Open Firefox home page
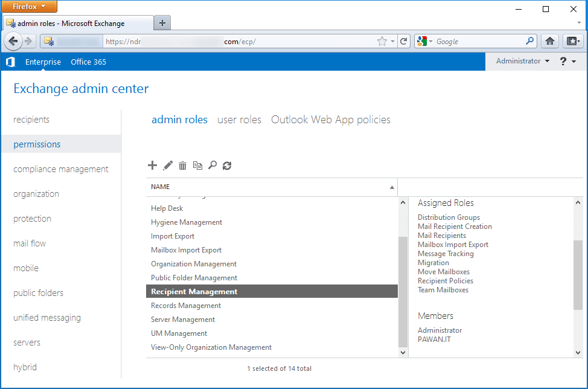Screen dimensions: 588x389 550,41
